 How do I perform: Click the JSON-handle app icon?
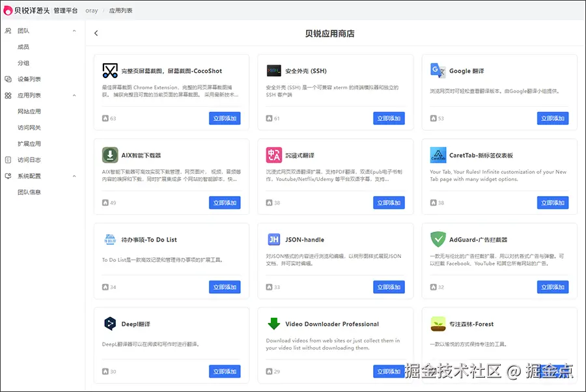click(x=274, y=240)
